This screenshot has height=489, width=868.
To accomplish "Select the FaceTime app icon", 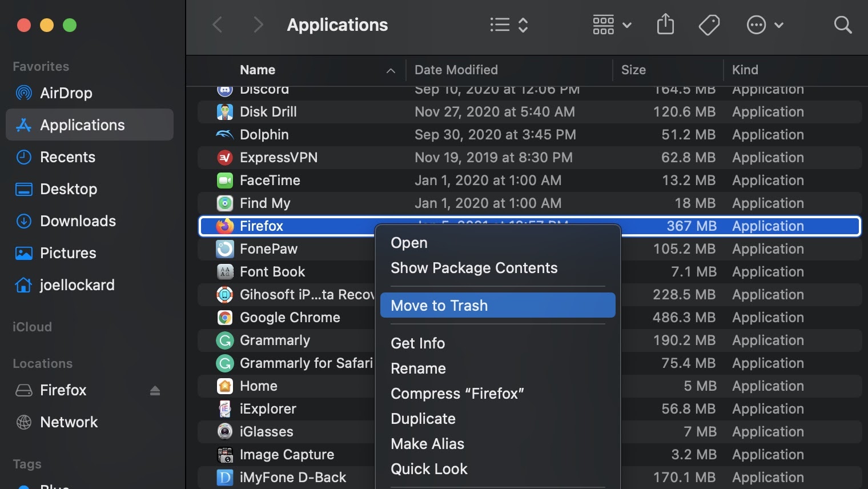I will point(225,181).
